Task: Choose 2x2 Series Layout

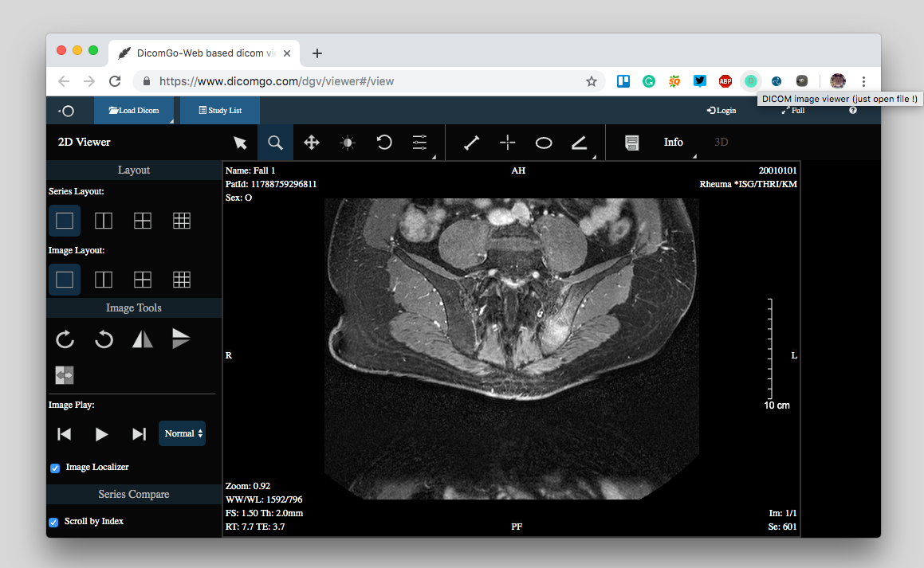Action: point(143,220)
